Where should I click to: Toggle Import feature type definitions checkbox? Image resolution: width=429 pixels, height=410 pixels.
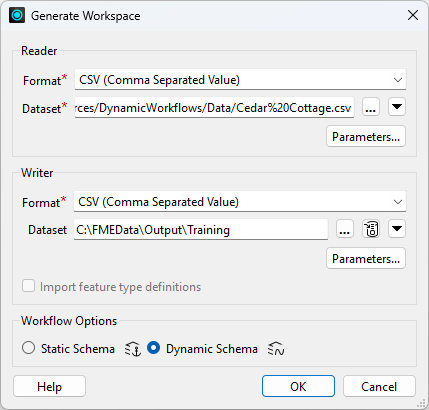28,286
